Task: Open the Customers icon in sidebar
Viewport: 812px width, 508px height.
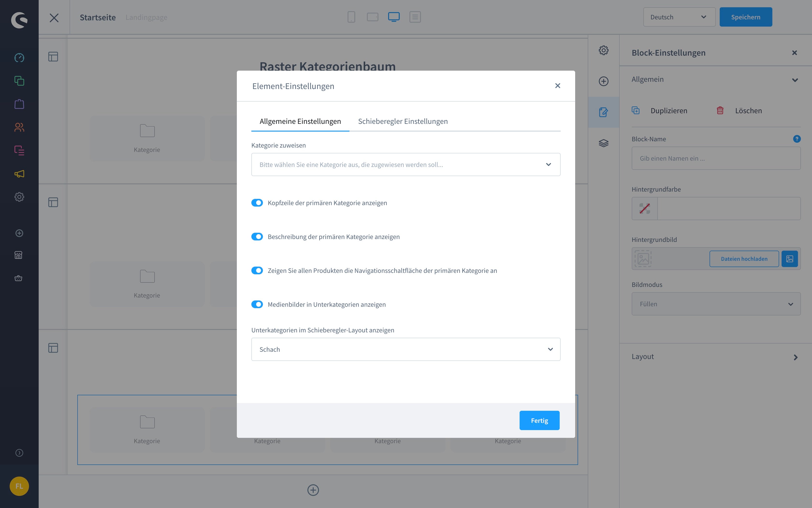Action: (19, 127)
